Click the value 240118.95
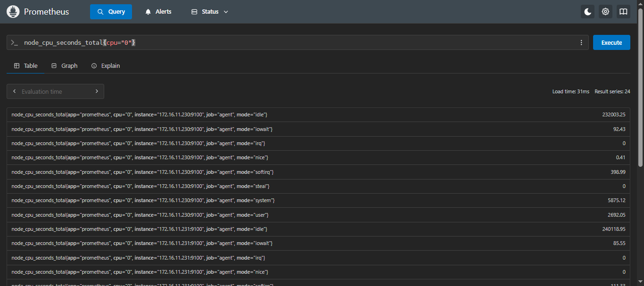Image resolution: width=644 pixels, height=286 pixels. [614, 229]
